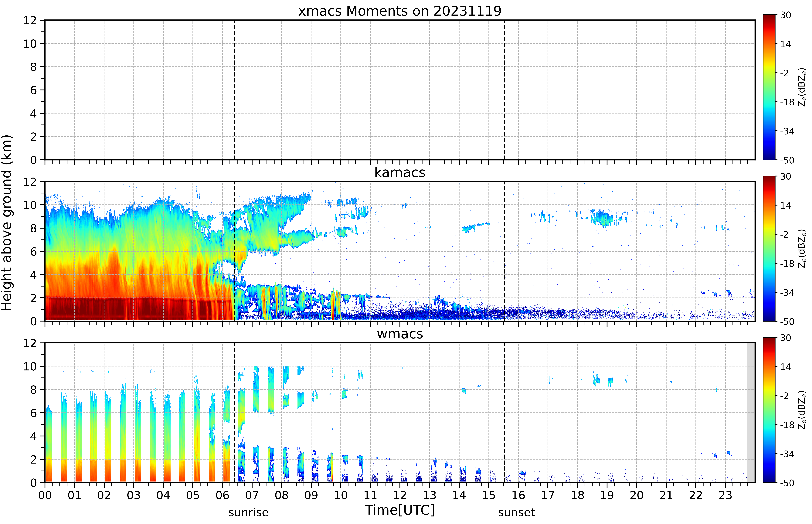Click the '6' height tick of kamacs panel

[33, 251]
